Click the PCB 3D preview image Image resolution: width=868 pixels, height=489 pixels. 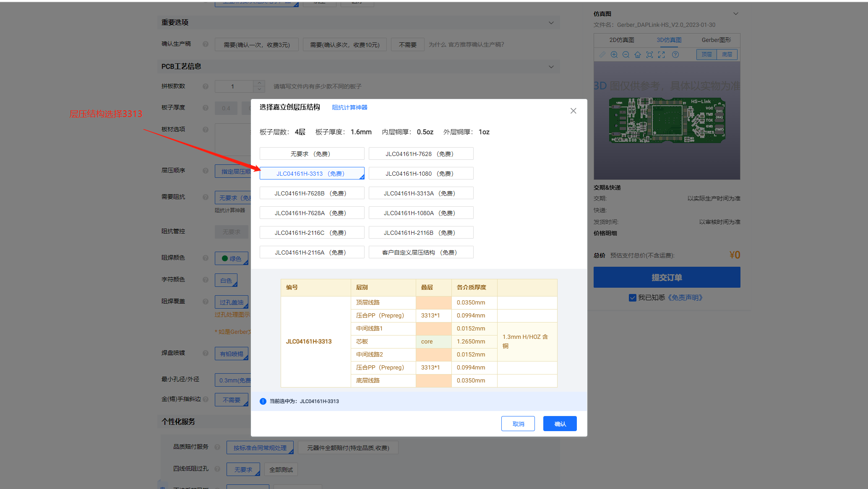(x=667, y=121)
